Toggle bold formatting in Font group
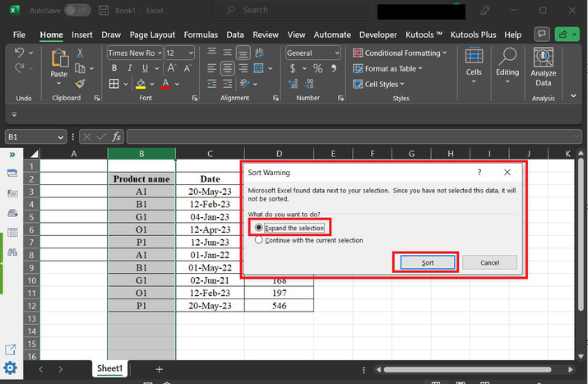The image size is (588, 384). point(113,68)
